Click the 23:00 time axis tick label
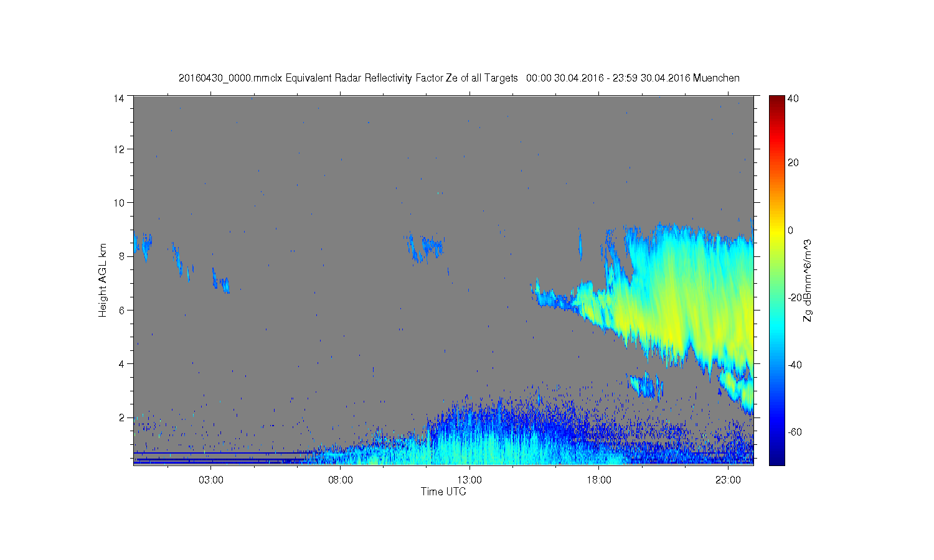This screenshot has width=934, height=560. pyautogui.click(x=728, y=480)
